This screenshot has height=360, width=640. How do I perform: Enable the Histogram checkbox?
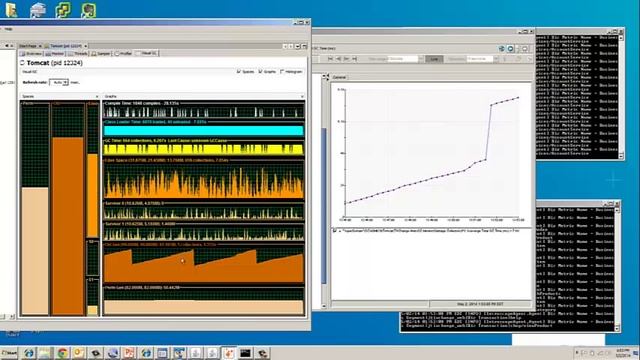pyautogui.click(x=282, y=71)
